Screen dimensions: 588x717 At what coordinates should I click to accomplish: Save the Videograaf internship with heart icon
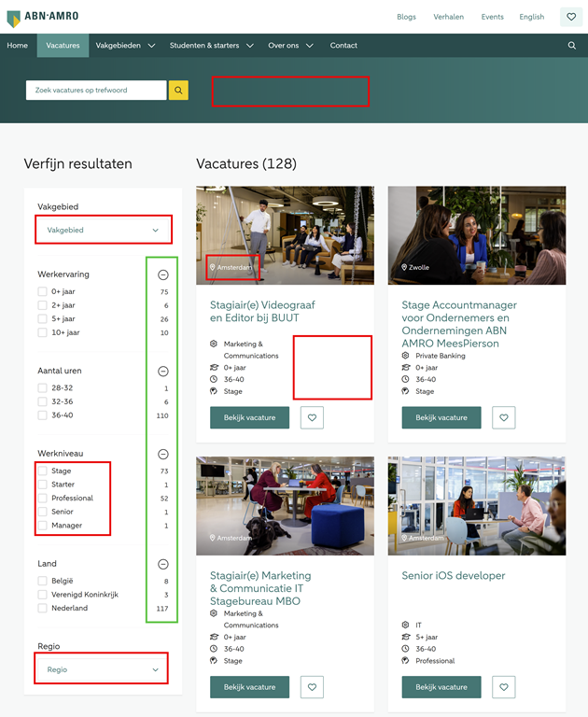click(312, 417)
